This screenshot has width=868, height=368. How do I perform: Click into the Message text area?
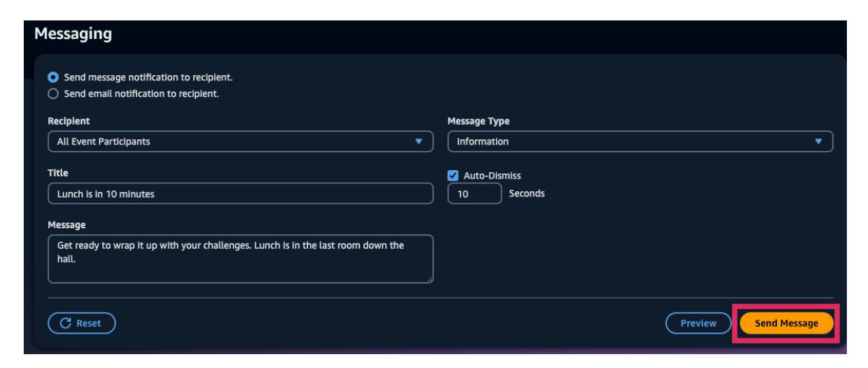click(240, 259)
